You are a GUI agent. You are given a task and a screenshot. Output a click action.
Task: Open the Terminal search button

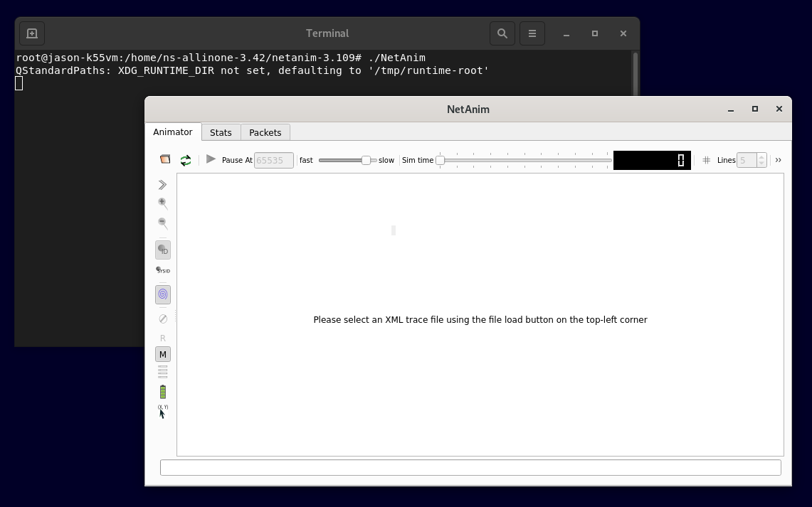[502, 33]
